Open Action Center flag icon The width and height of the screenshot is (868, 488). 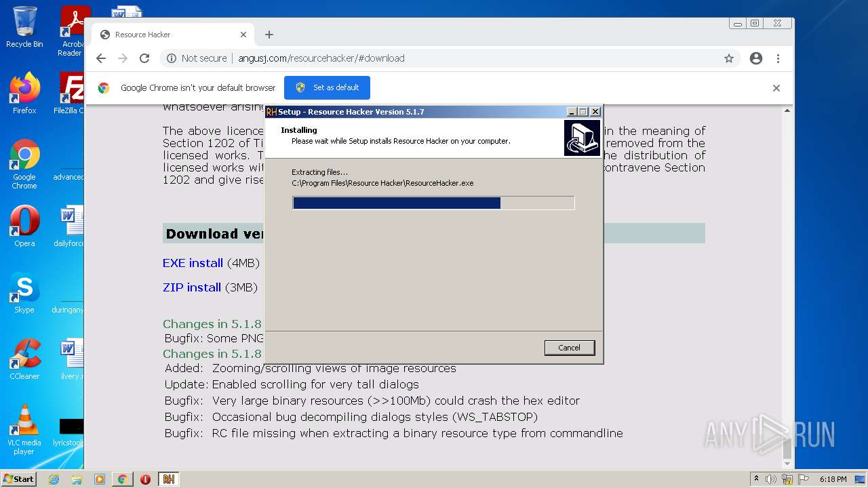(802, 479)
